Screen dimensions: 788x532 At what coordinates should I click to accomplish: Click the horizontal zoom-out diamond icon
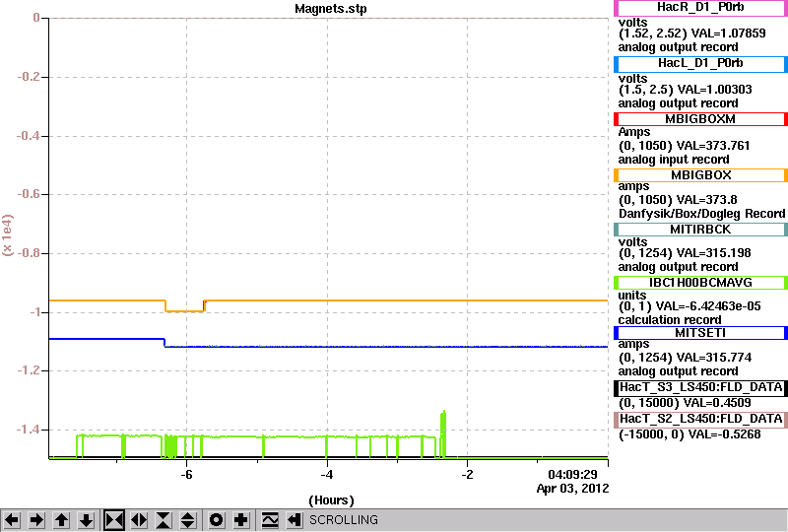tap(139, 520)
